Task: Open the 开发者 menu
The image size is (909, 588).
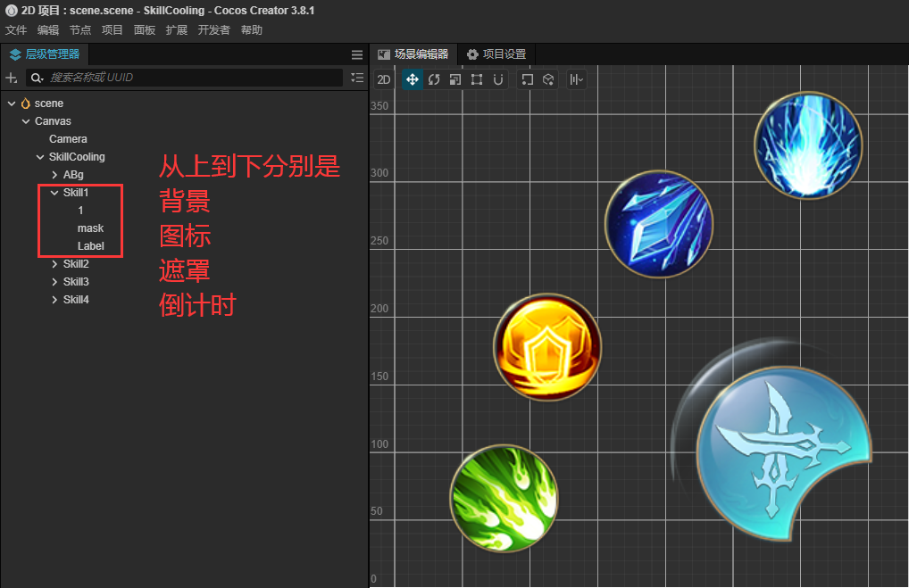Action: (214, 30)
